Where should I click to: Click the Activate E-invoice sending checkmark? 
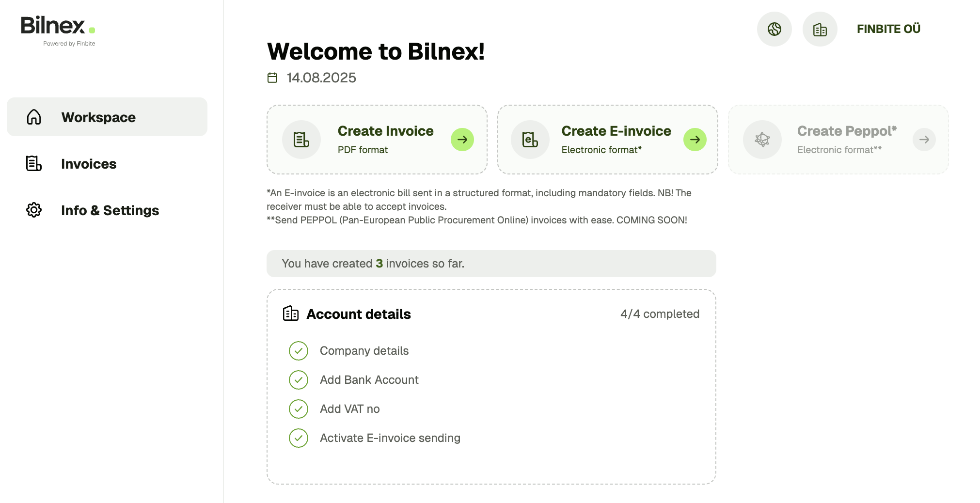(299, 438)
